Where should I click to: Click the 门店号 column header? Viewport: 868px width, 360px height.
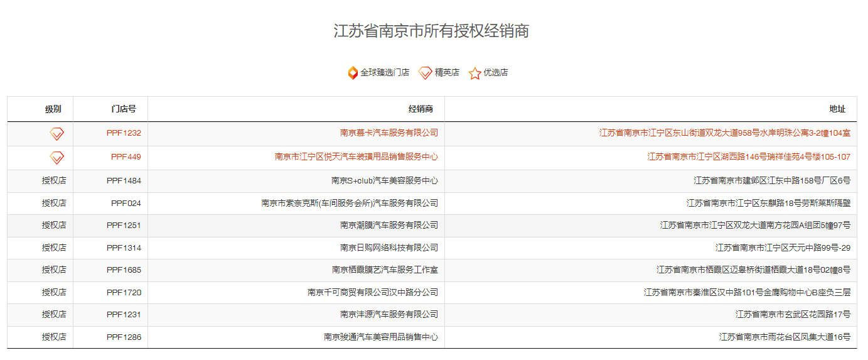(x=124, y=109)
